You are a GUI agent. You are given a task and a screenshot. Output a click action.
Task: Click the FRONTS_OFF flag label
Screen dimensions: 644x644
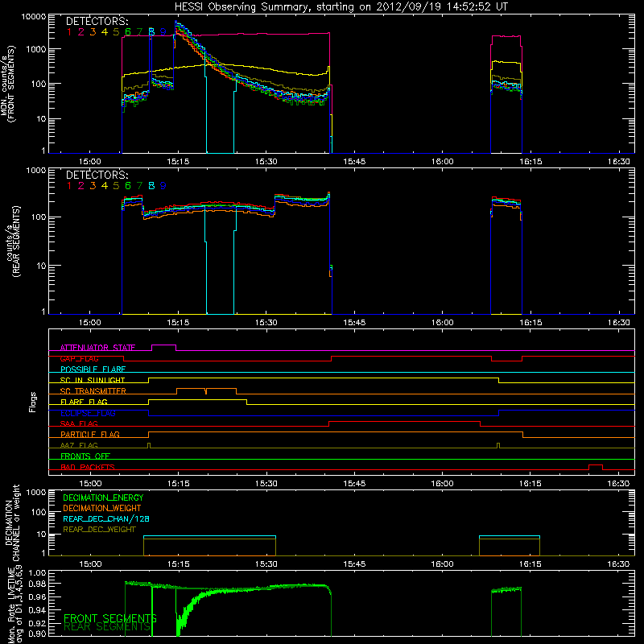tap(85, 456)
